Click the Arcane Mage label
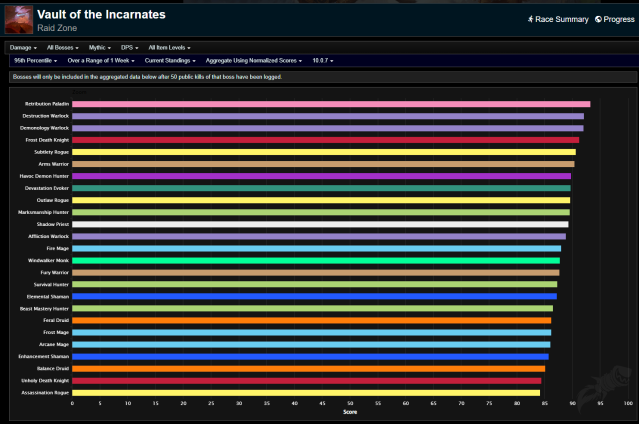The image size is (639, 424). click(x=54, y=344)
